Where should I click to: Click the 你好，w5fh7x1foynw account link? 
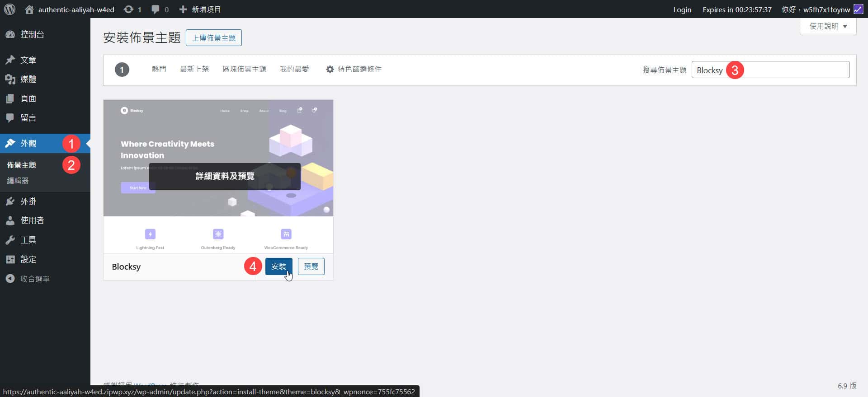816,9
